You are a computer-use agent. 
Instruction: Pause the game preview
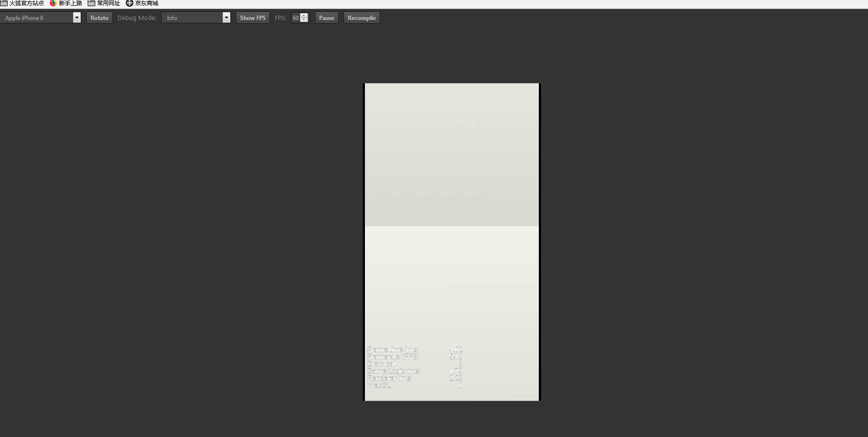point(327,18)
